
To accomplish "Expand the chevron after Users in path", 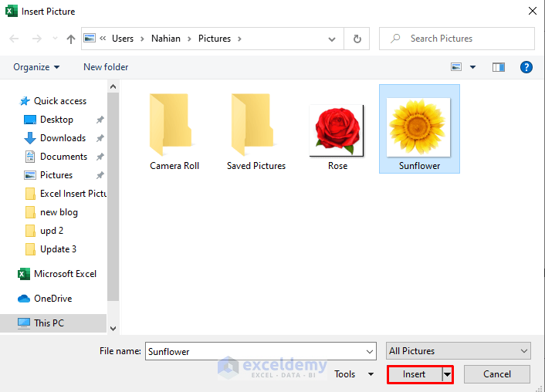I will (x=142, y=39).
